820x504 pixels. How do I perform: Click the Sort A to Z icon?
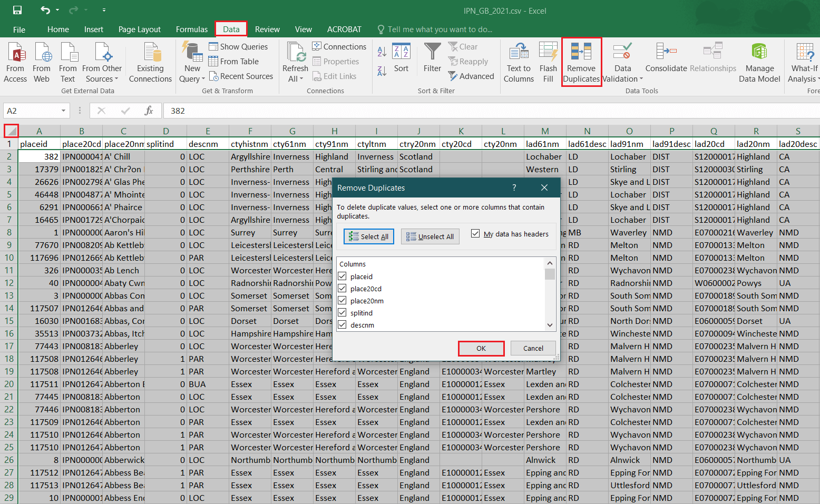(382, 52)
